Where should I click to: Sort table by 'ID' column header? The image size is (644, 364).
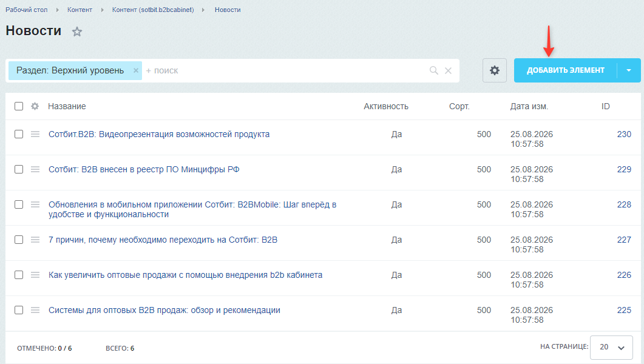click(605, 106)
